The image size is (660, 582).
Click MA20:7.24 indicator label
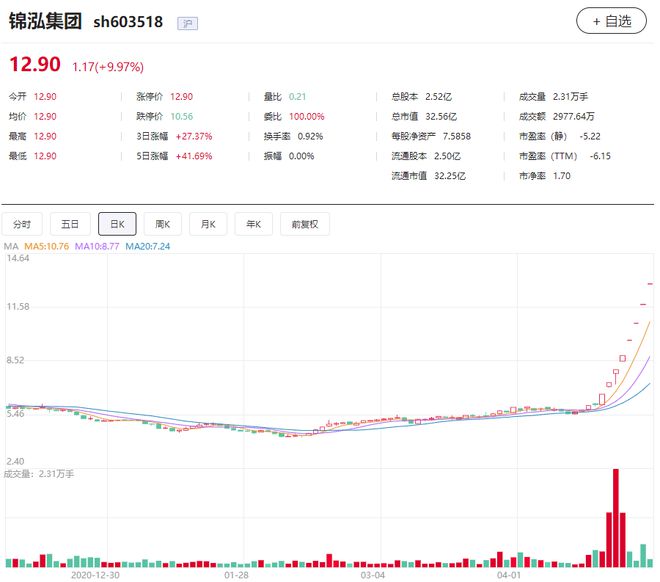coord(148,246)
